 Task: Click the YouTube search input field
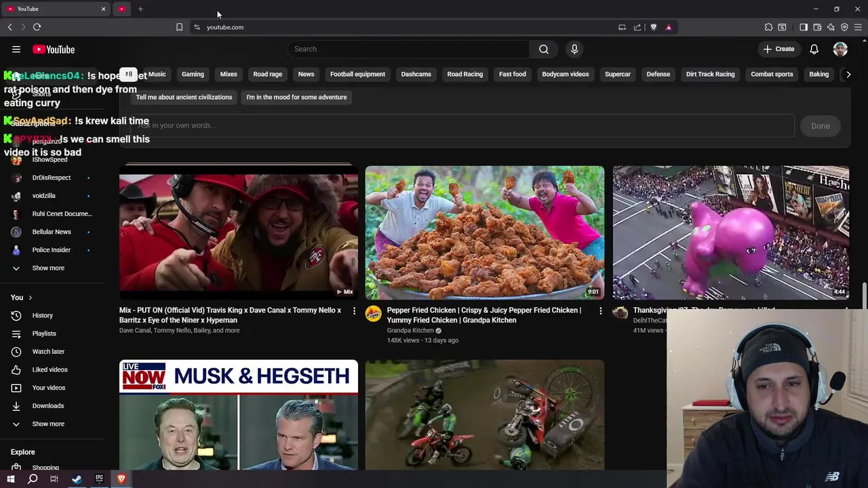(408, 49)
